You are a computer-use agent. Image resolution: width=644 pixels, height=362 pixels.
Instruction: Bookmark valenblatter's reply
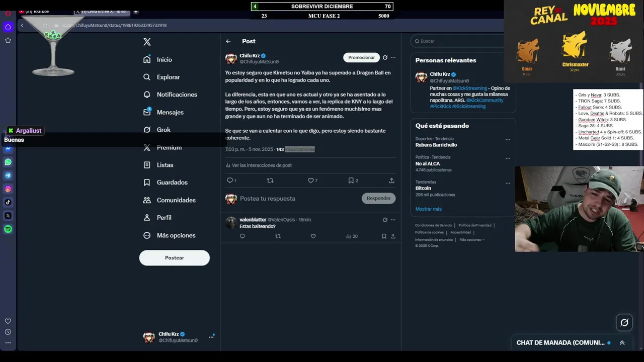[x=384, y=236]
